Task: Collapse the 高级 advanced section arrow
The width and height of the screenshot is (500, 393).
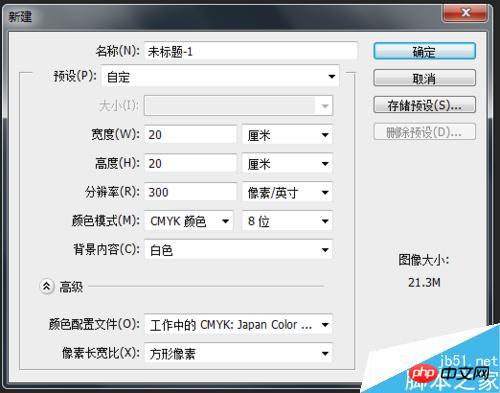Action: (47, 286)
